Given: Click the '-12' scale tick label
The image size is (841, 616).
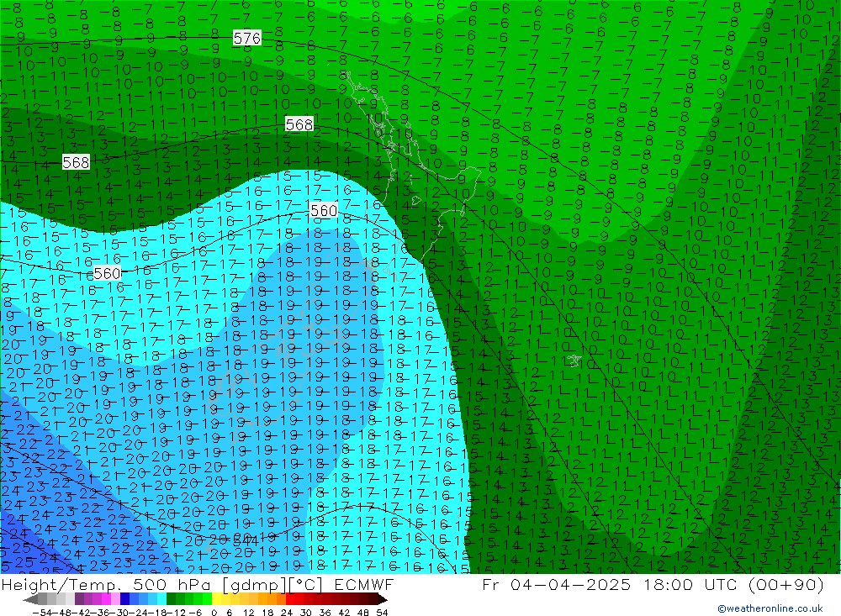Looking at the screenshot, I should point(176,613).
